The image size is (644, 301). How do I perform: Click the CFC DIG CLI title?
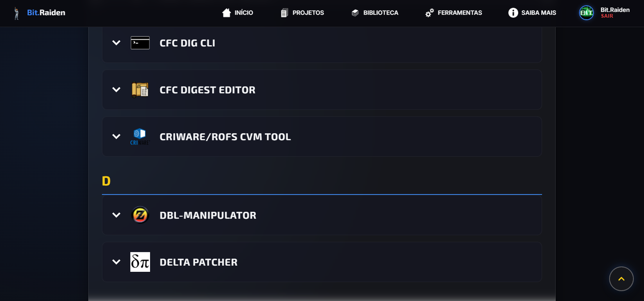pos(187,43)
